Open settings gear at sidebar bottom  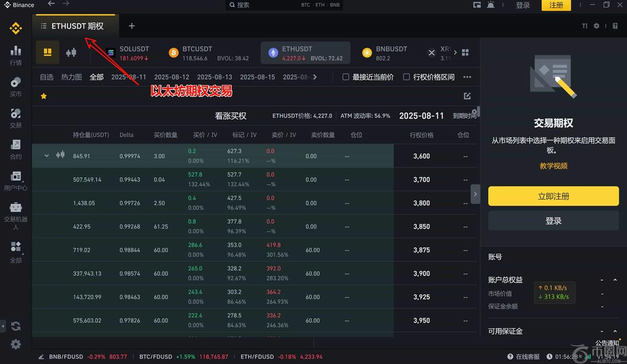[16, 344]
